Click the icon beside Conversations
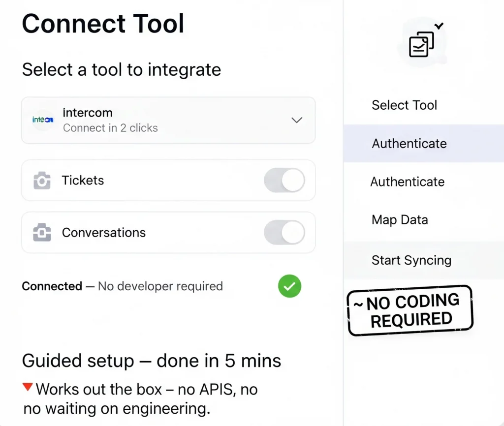The image size is (504, 426). [x=42, y=233]
